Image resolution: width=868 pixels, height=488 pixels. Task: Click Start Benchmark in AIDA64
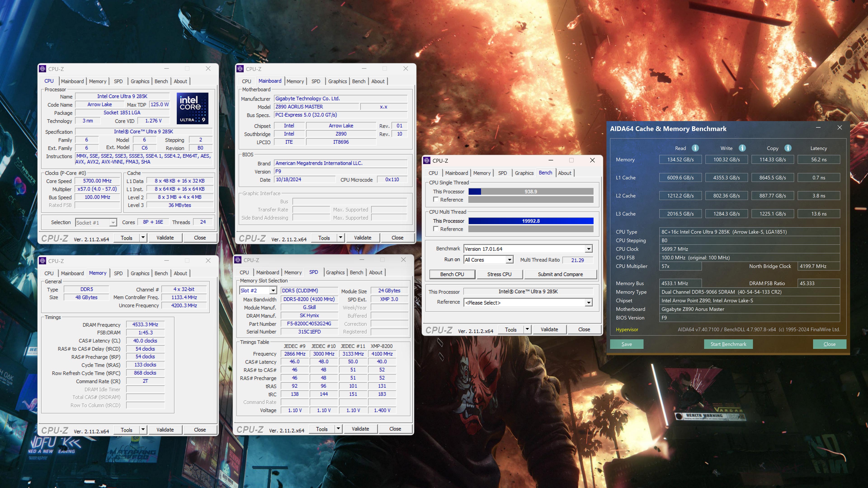[728, 344]
